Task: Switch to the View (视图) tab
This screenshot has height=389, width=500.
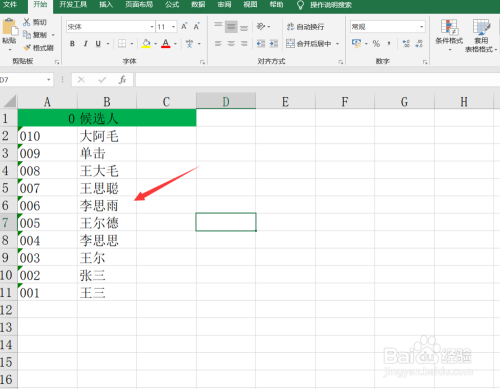Action: pyautogui.click(x=250, y=5)
